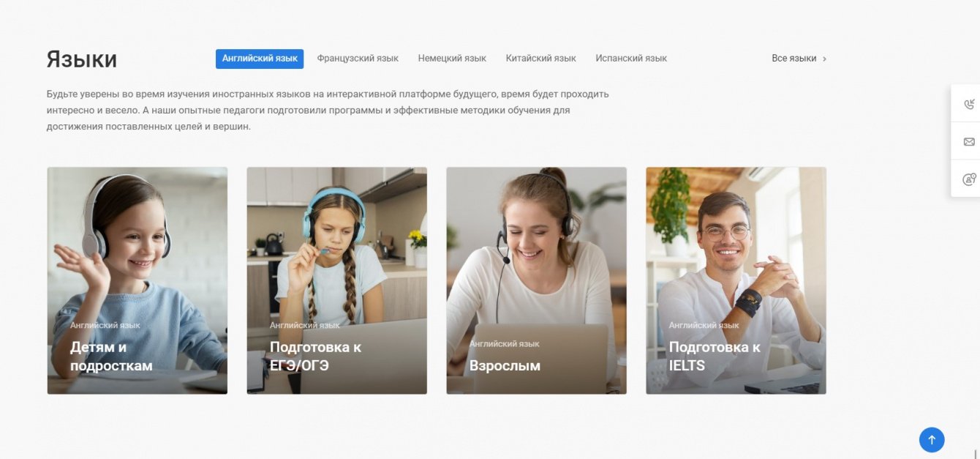Open the Китайский язык tab
The image size is (980, 459).
coord(540,59)
